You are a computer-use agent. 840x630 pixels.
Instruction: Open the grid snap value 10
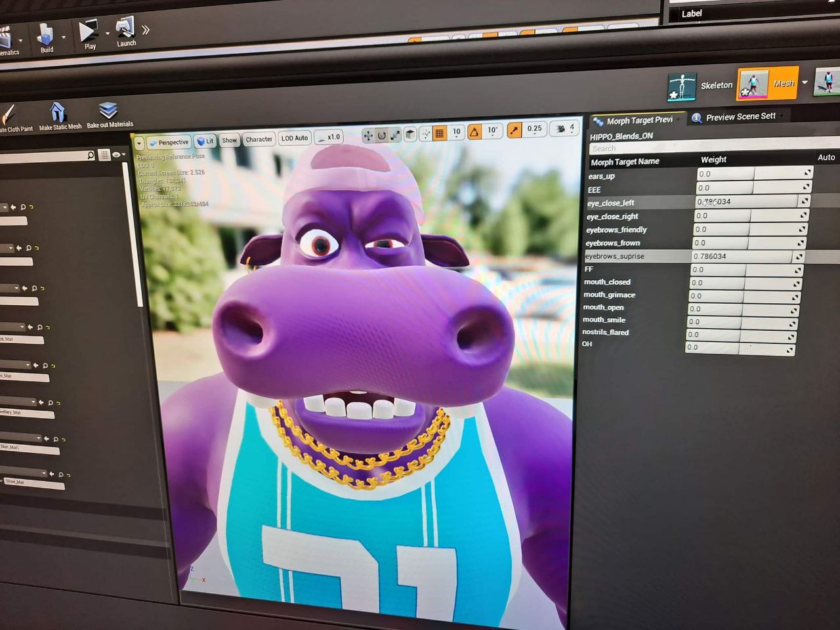coord(456,133)
